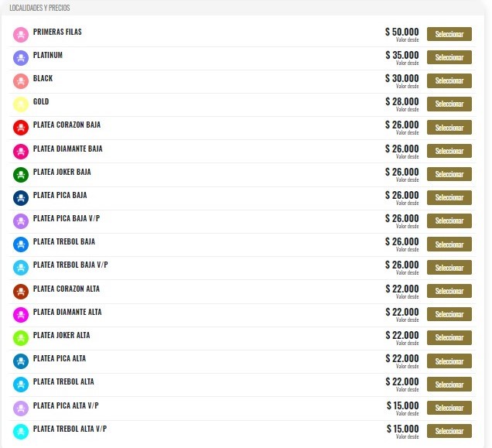Click the red Platea Corazon Baja icon
The width and height of the screenshot is (492, 448).
[x=21, y=128]
